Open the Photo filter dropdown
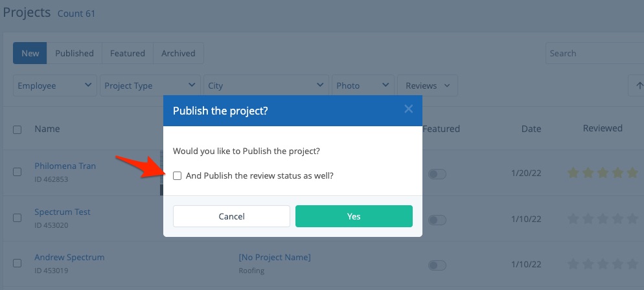The height and width of the screenshot is (290, 644). [x=363, y=85]
